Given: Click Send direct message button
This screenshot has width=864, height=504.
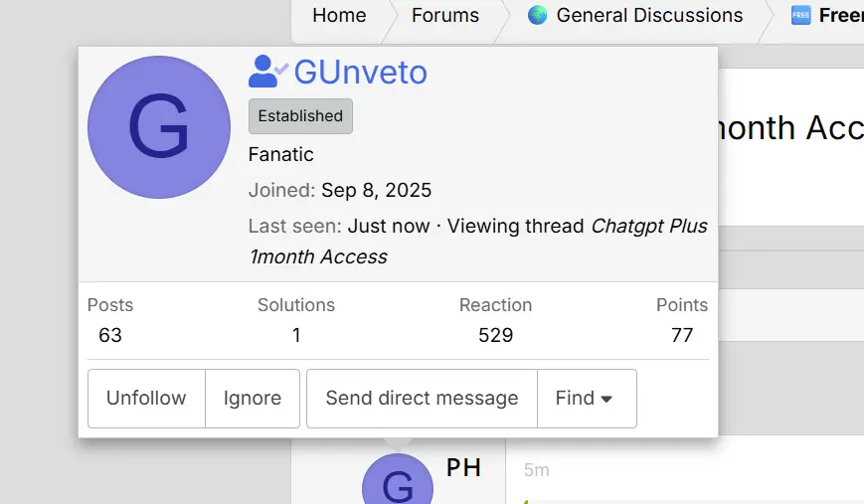Looking at the screenshot, I should pos(423,399).
